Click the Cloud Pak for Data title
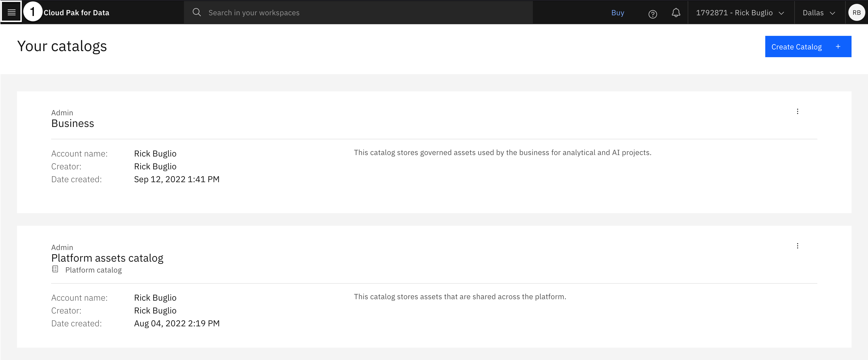The image size is (868, 360). pyautogui.click(x=77, y=13)
